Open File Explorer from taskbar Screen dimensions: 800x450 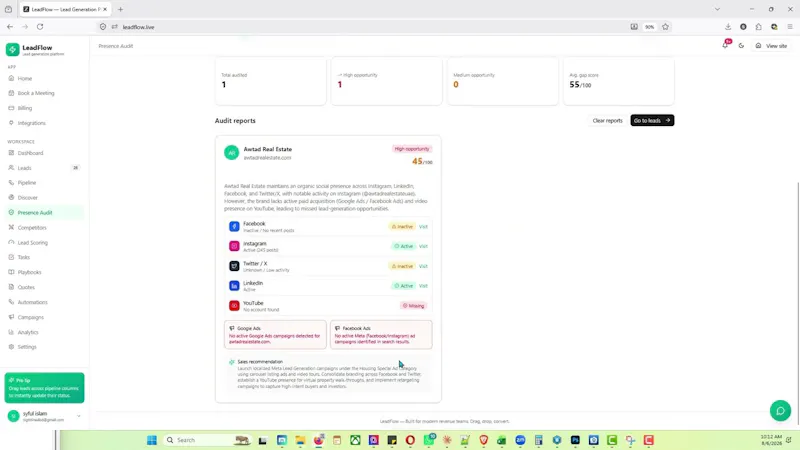pos(300,440)
